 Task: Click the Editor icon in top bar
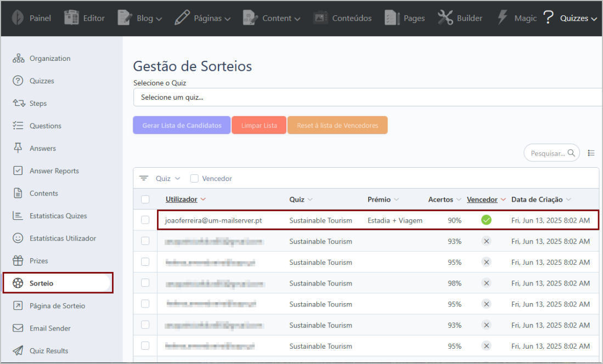click(x=71, y=18)
